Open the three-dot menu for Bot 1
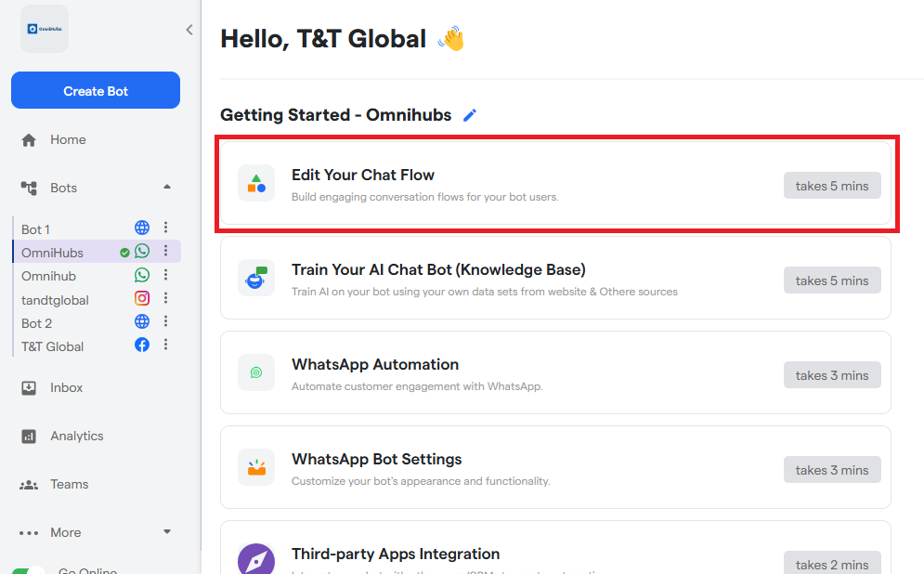The height and width of the screenshot is (574, 924). (166, 228)
